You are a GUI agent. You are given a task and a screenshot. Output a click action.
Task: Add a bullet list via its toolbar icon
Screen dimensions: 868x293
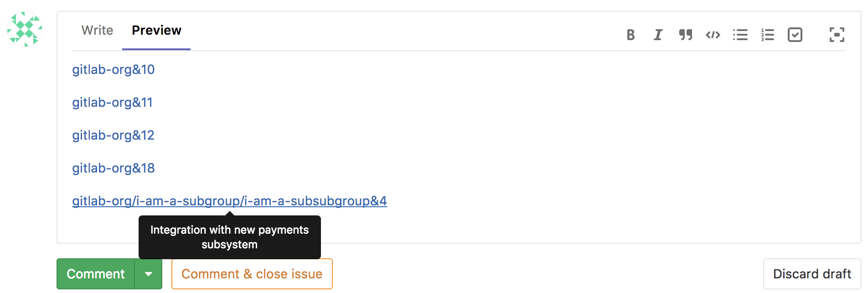[x=740, y=34]
